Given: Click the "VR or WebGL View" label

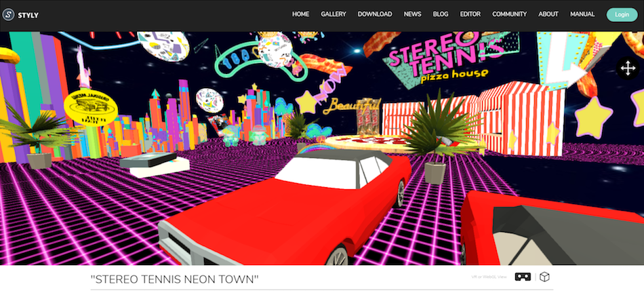Looking at the screenshot, I should pyautogui.click(x=488, y=277).
